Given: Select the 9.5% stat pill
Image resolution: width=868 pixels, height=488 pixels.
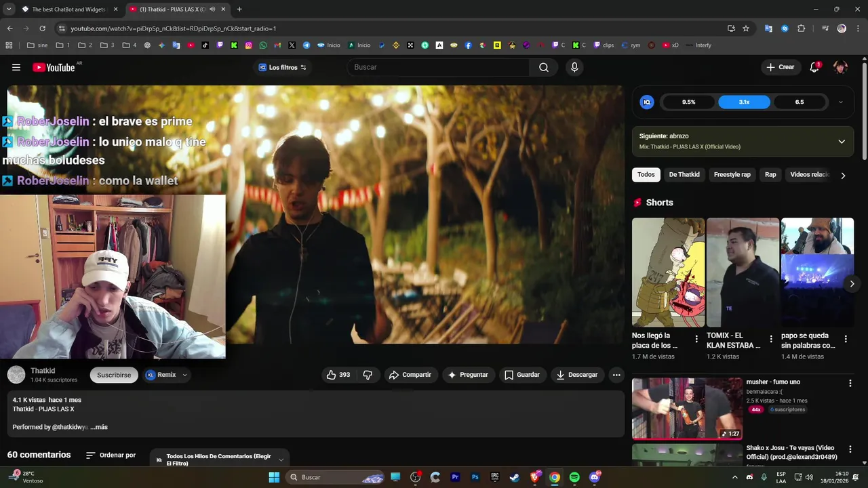Looking at the screenshot, I should (688, 102).
